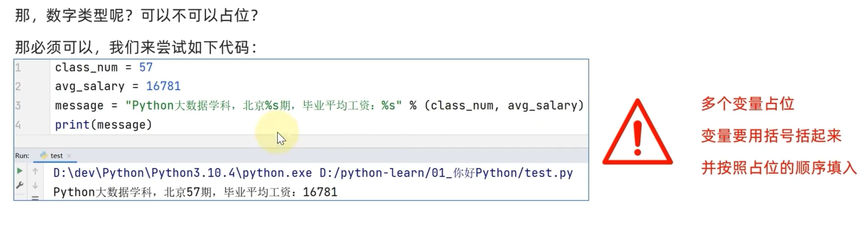Image resolution: width=868 pixels, height=229 pixels.
Task: Click the wrench settings icon in Run panel
Action: (x=20, y=185)
